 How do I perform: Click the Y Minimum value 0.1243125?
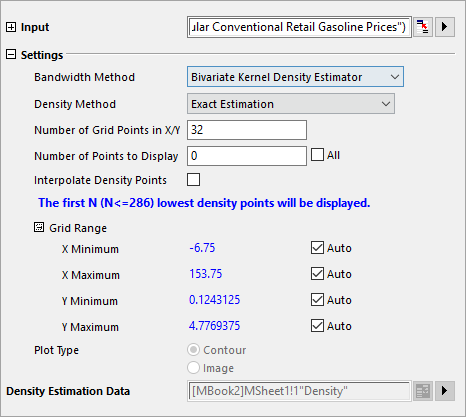click(x=215, y=300)
